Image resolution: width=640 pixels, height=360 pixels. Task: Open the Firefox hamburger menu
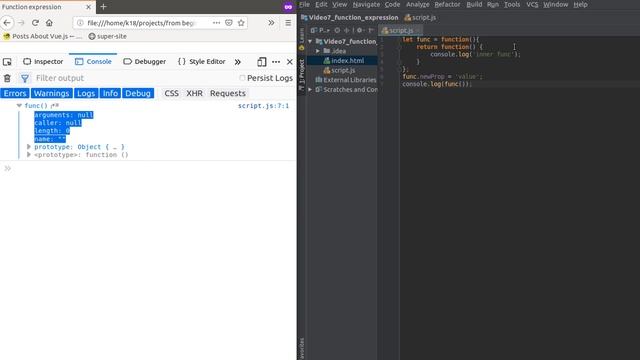pos(288,23)
